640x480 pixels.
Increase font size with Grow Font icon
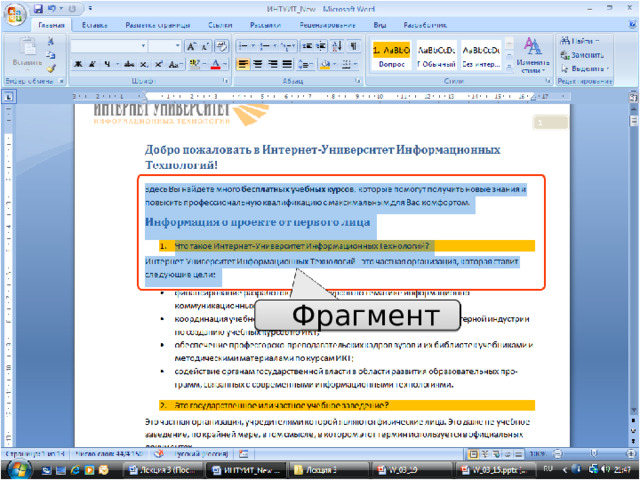pyautogui.click(x=191, y=47)
